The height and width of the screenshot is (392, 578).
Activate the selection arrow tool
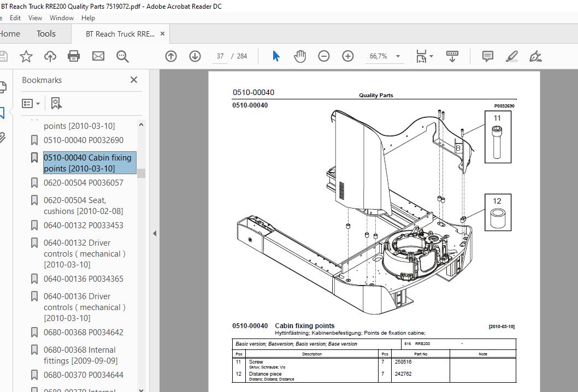pyautogui.click(x=276, y=56)
